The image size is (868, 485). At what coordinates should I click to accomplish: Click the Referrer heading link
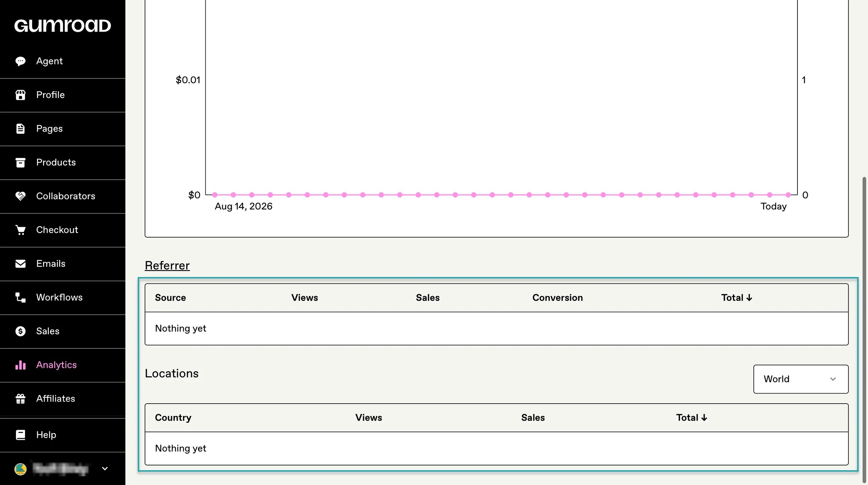pyautogui.click(x=167, y=265)
